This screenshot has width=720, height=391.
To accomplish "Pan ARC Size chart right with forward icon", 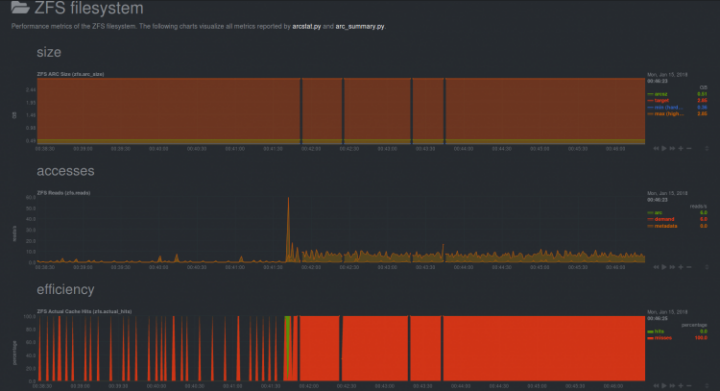I will tap(672, 148).
